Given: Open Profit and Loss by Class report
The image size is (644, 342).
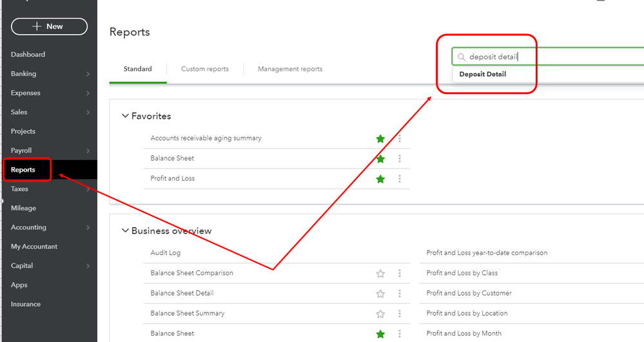Looking at the screenshot, I should [x=462, y=273].
